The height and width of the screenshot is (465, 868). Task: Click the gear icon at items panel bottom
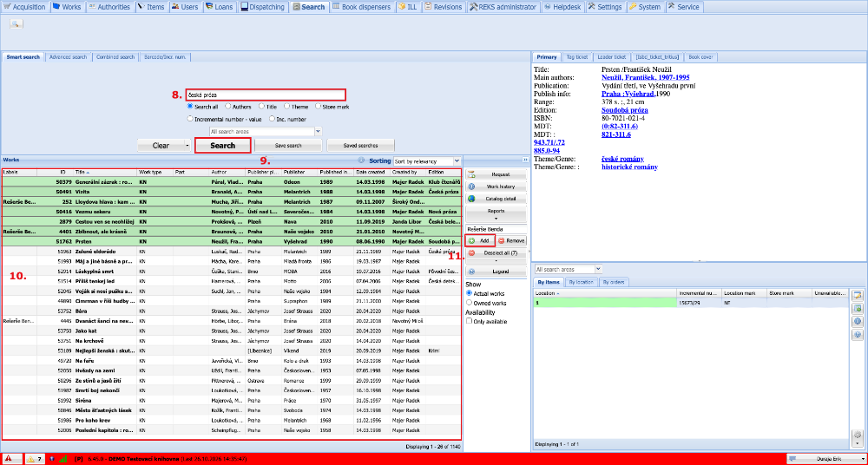(x=858, y=436)
